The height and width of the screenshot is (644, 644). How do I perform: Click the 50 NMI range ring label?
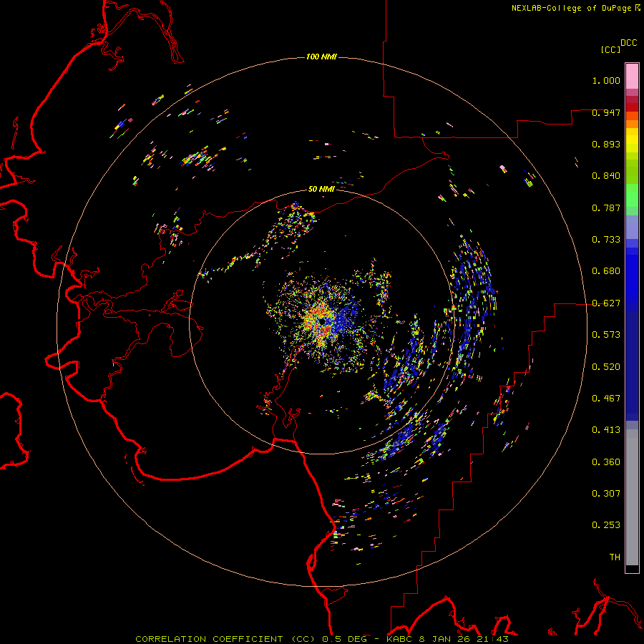point(321,189)
